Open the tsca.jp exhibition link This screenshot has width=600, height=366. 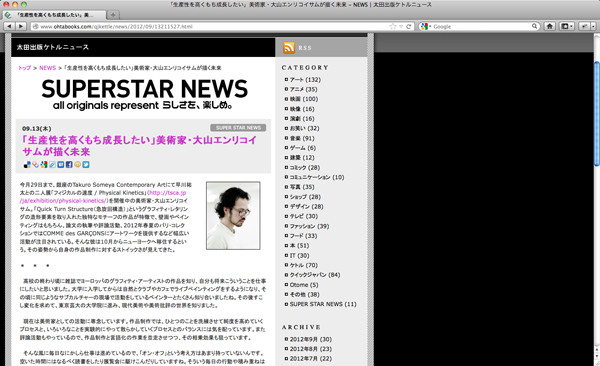pyautogui.click(x=103, y=197)
